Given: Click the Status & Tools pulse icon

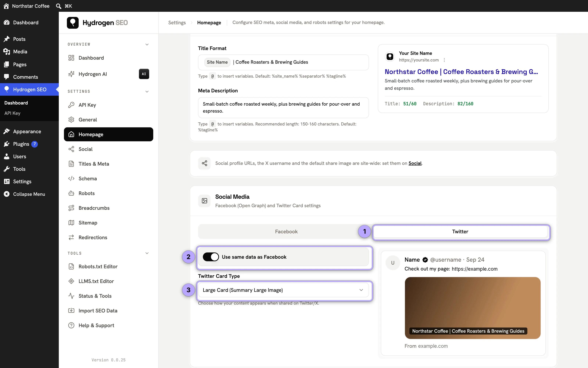Looking at the screenshot, I should tap(71, 296).
